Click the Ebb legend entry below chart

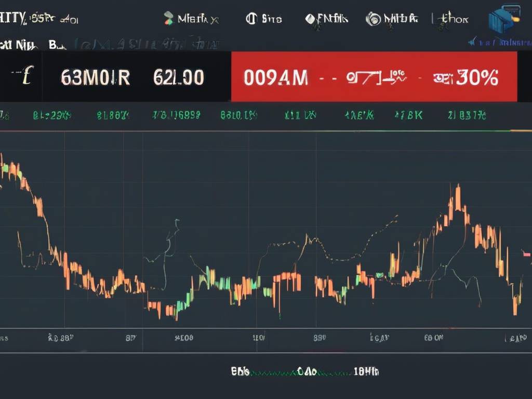coord(240,371)
